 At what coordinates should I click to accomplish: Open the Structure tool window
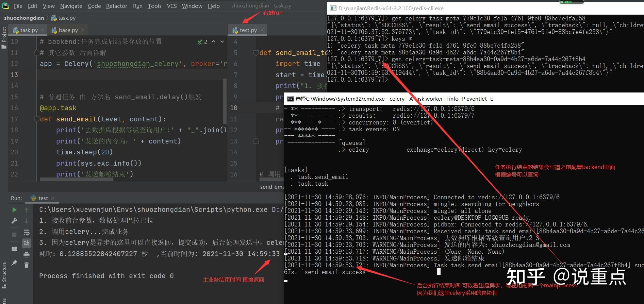click(x=4, y=275)
